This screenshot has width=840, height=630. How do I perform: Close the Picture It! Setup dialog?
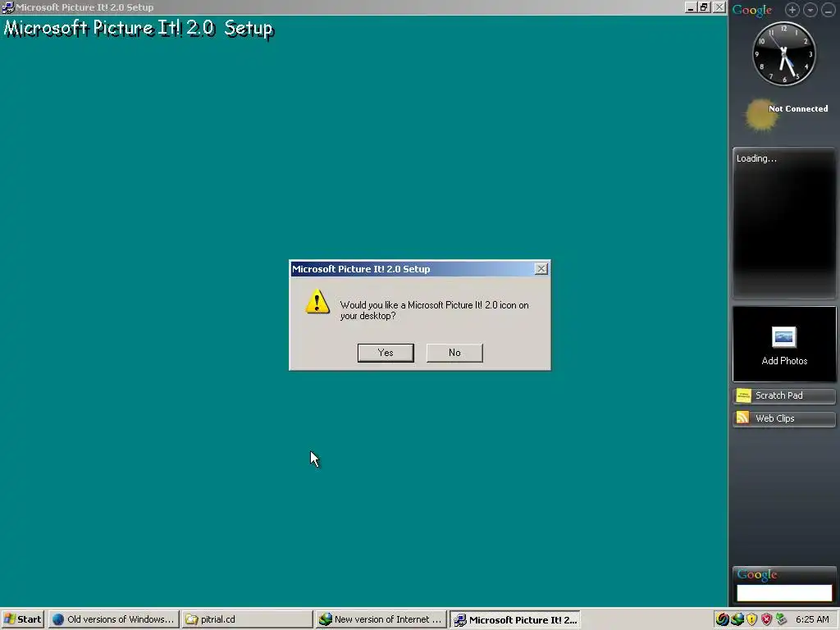coord(541,269)
